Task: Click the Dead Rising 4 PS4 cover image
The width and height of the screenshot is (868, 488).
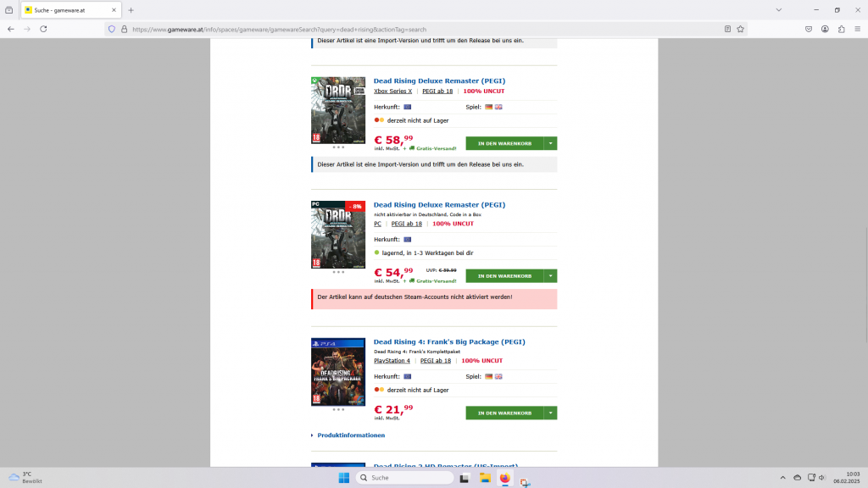Action: pos(338,372)
